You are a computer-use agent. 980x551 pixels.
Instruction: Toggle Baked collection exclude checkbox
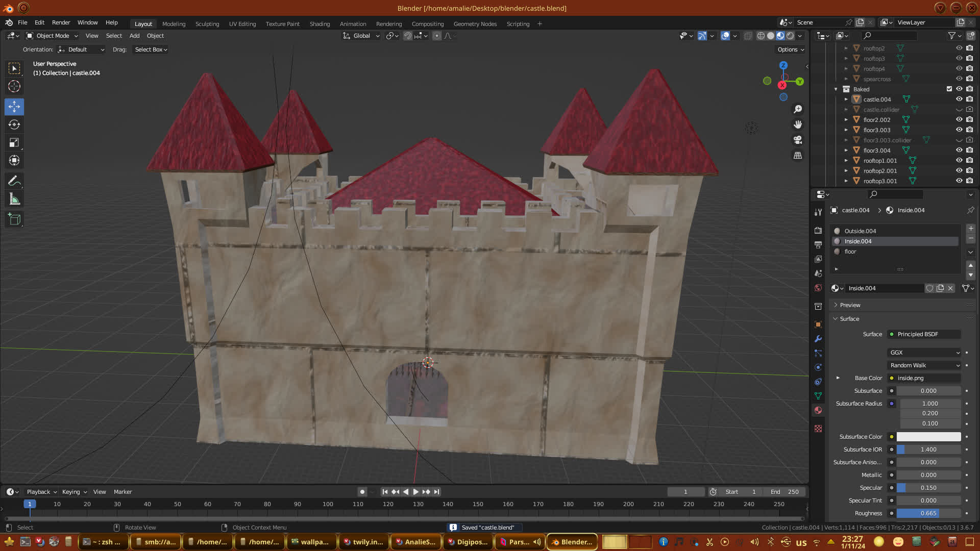point(949,89)
